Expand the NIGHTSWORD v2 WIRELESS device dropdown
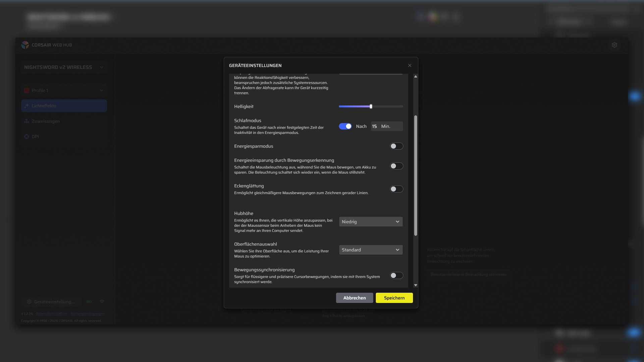This screenshot has height=362, width=644. click(x=64, y=67)
